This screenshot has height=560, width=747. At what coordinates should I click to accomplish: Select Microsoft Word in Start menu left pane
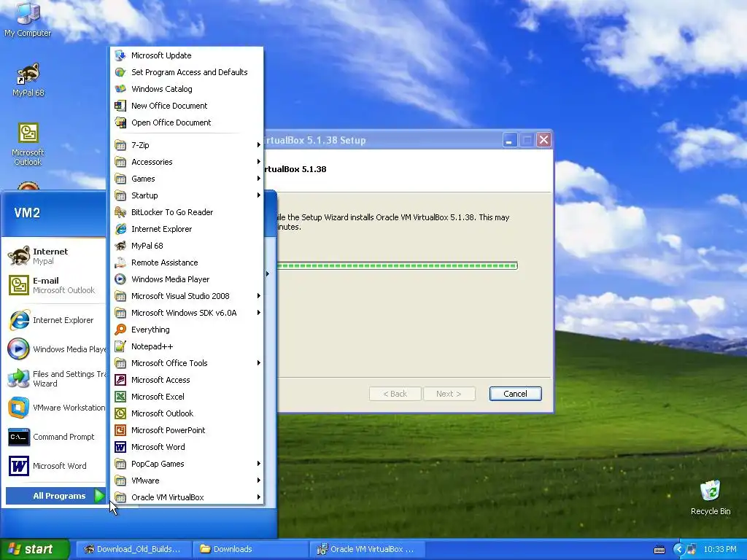point(55,466)
